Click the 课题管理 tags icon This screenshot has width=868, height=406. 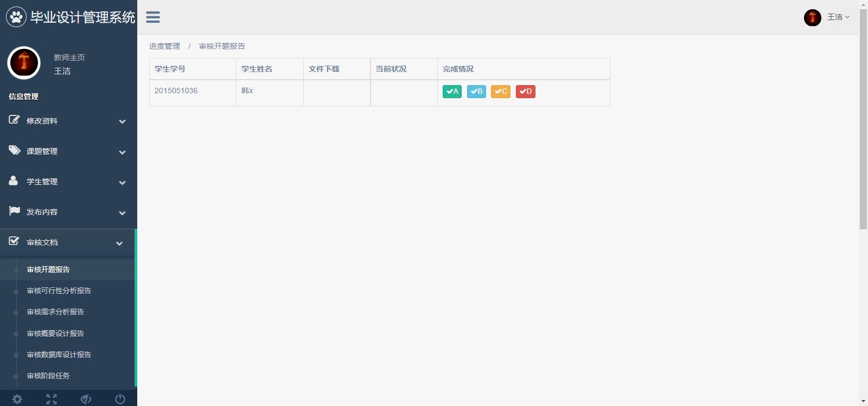(x=15, y=151)
